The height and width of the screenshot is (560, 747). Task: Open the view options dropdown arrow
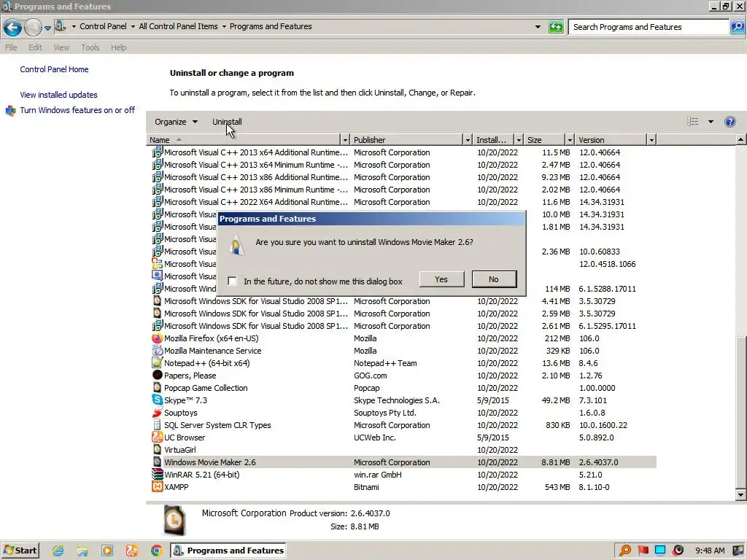tap(711, 122)
